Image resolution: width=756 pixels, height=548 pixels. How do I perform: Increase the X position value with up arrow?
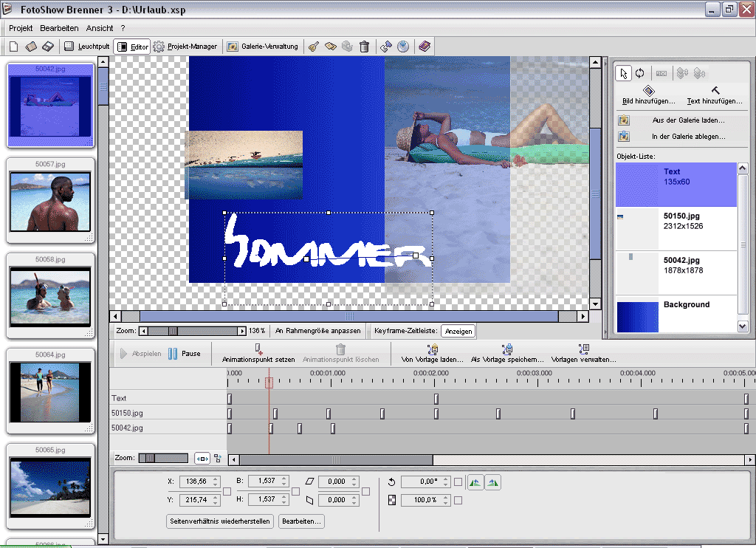coord(216,479)
